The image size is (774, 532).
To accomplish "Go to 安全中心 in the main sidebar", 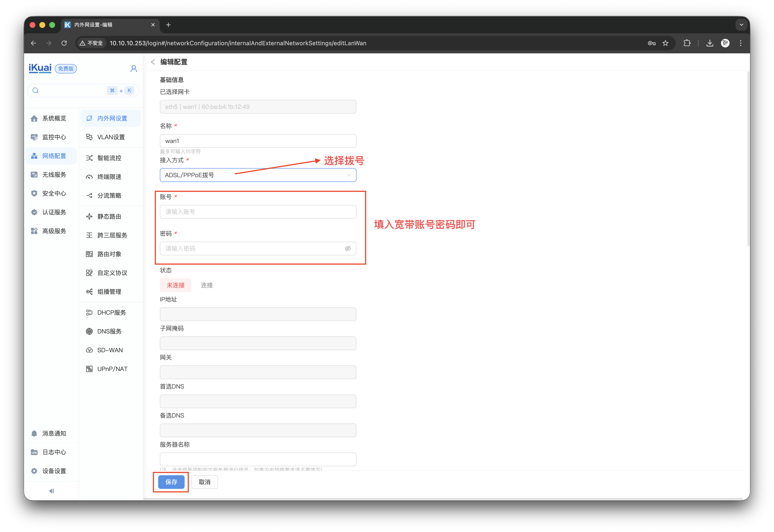I will [54, 193].
